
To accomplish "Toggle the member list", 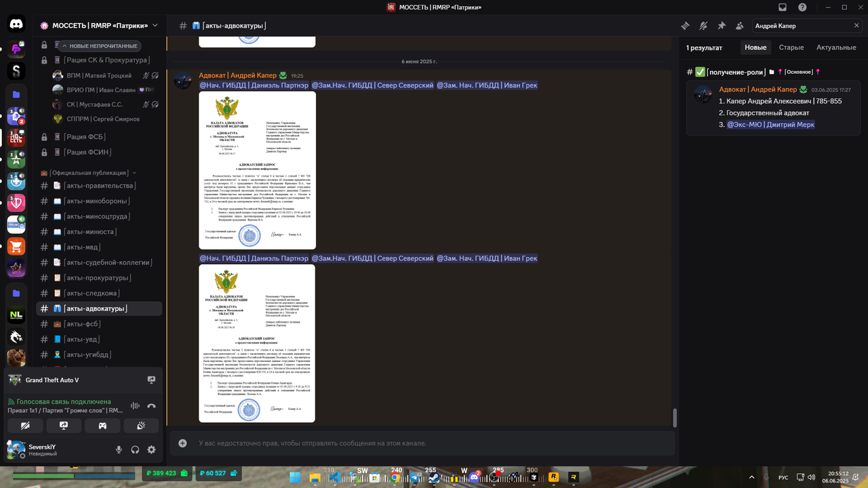I will tap(739, 26).
